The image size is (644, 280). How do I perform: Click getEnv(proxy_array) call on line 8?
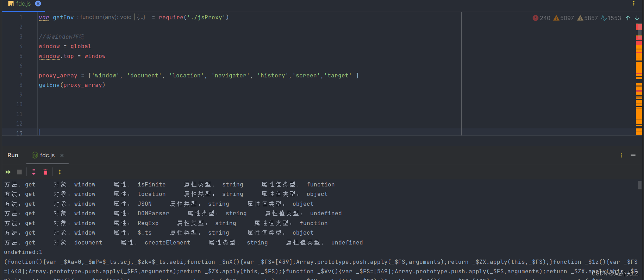pos(72,85)
